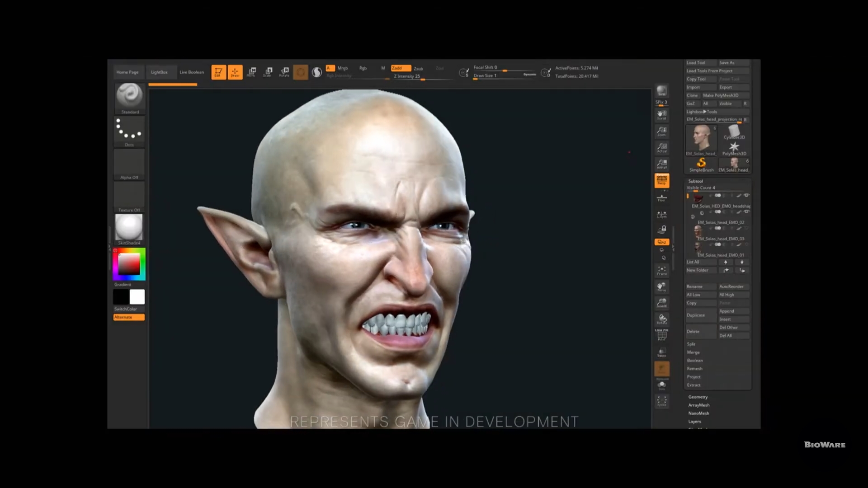Select the Scroll canvas icon
This screenshot has height=488, width=868.
coord(662,115)
